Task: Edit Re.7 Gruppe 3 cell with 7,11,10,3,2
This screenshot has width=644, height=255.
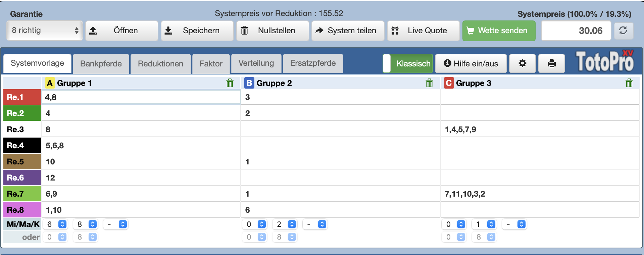Action: [540, 194]
